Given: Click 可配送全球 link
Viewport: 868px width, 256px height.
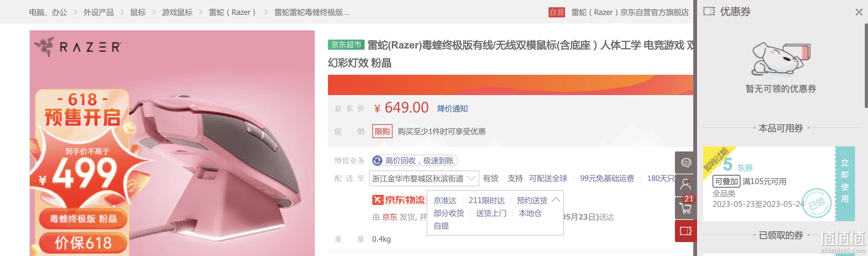Looking at the screenshot, I should pos(548,178).
